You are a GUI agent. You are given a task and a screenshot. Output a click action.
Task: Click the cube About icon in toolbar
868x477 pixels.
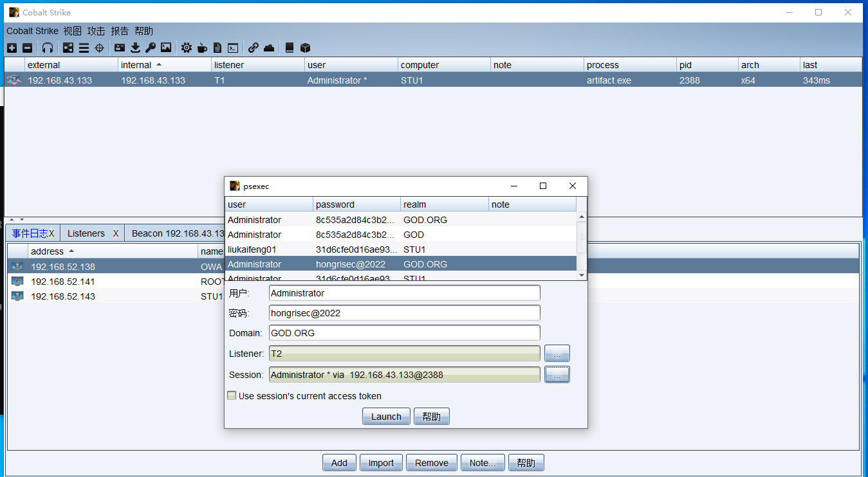point(306,48)
